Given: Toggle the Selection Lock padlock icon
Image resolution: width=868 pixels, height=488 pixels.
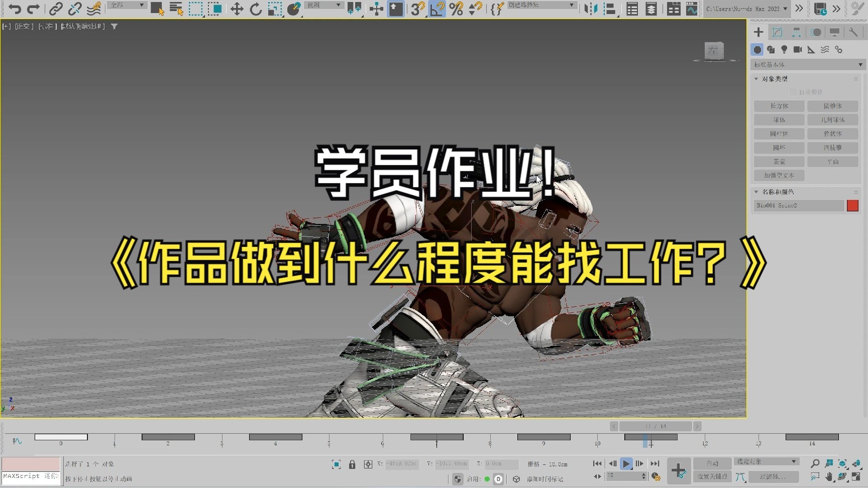Looking at the screenshot, I should pyautogui.click(x=352, y=464).
